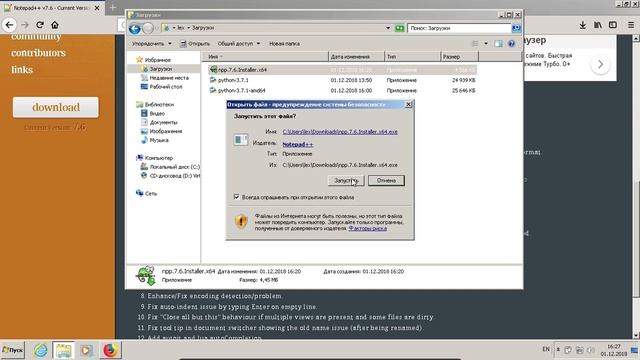Sort by Дата изменения column header

[356, 57]
